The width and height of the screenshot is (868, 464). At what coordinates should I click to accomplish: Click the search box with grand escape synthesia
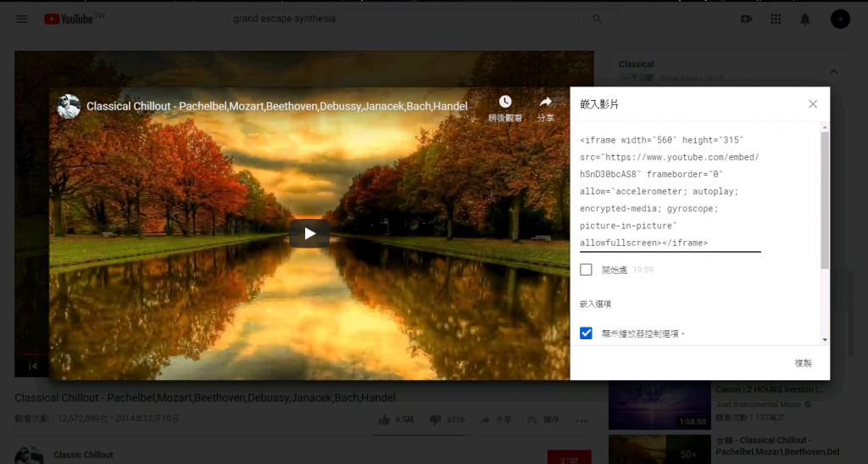(403, 19)
